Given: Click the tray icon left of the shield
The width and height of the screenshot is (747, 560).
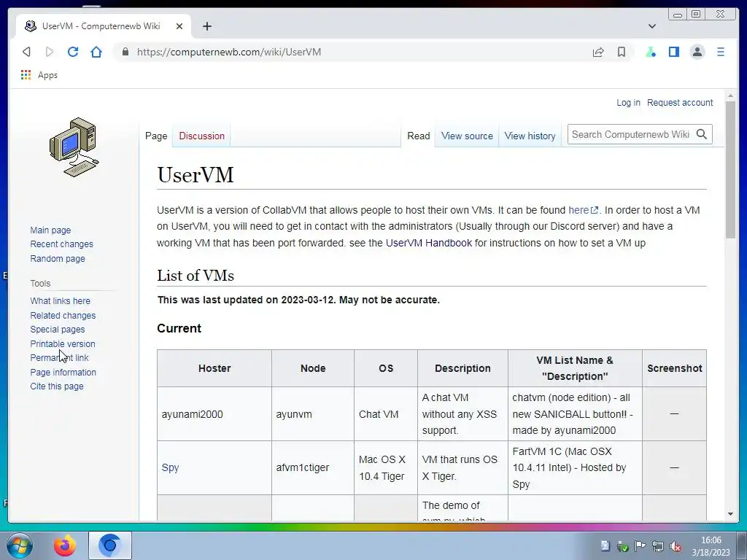Looking at the screenshot, I should click(605, 546).
